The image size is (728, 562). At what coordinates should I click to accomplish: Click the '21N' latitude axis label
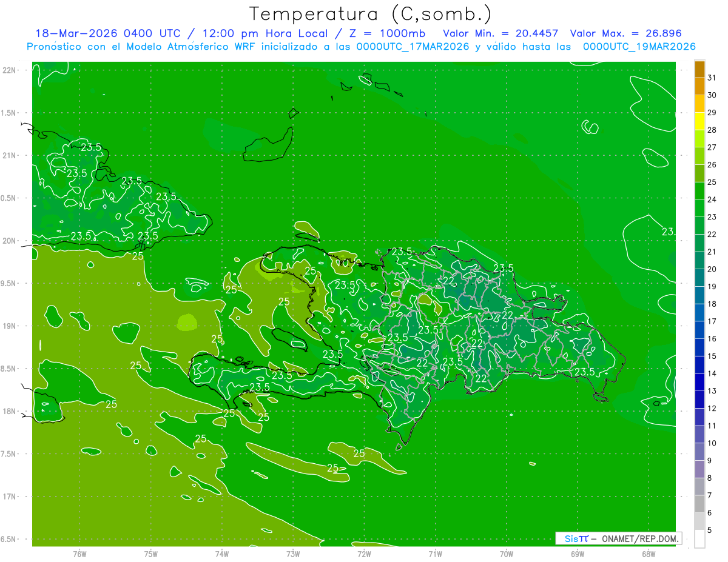[x=10, y=156]
